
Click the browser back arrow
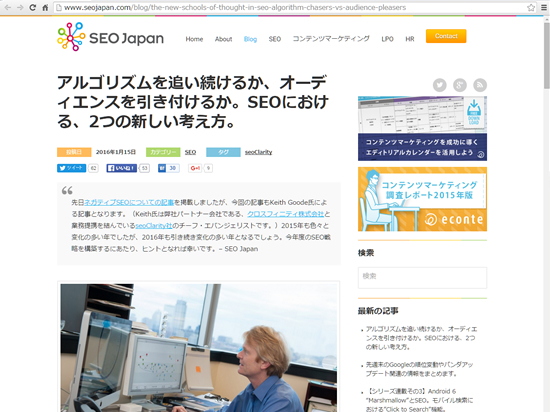[x=7, y=7]
